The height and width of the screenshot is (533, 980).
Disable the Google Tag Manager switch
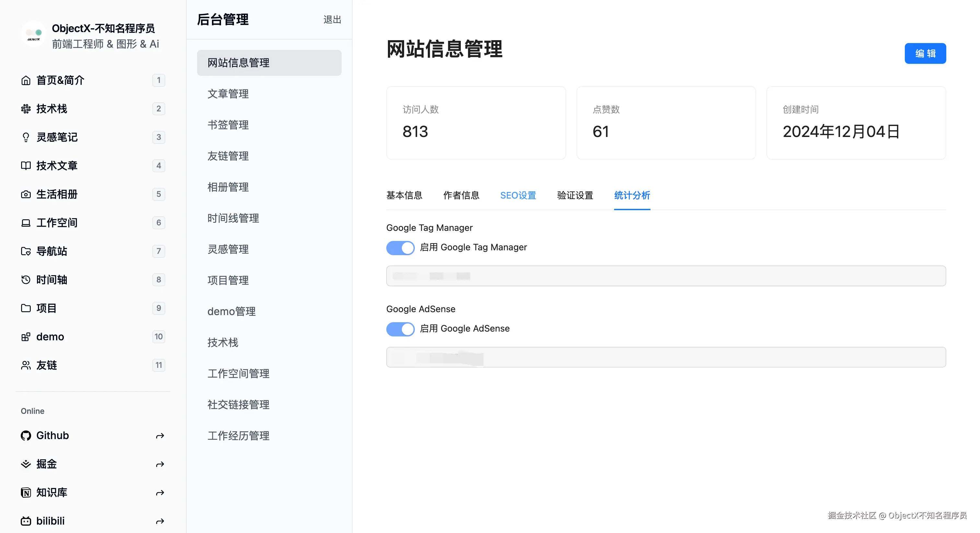pos(400,248)
